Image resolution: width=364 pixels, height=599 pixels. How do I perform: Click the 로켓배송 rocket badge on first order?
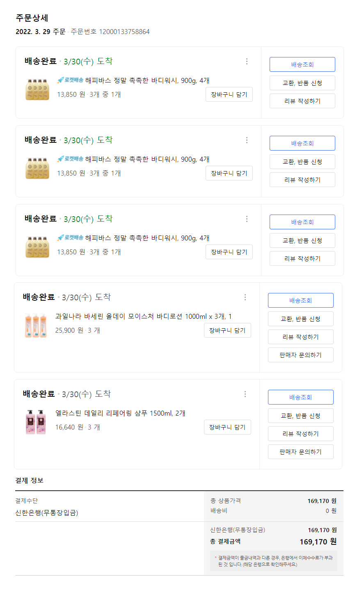point(70,80)
